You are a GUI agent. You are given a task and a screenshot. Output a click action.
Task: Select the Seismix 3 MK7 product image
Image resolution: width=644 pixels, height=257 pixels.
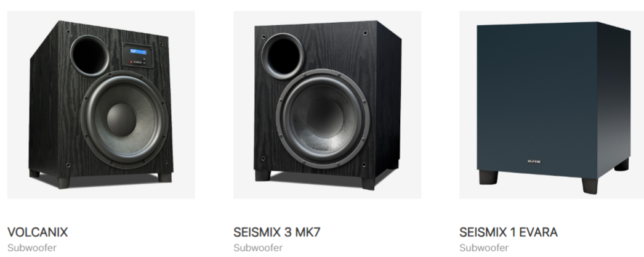pyautogui.click(x=328, y=105)
